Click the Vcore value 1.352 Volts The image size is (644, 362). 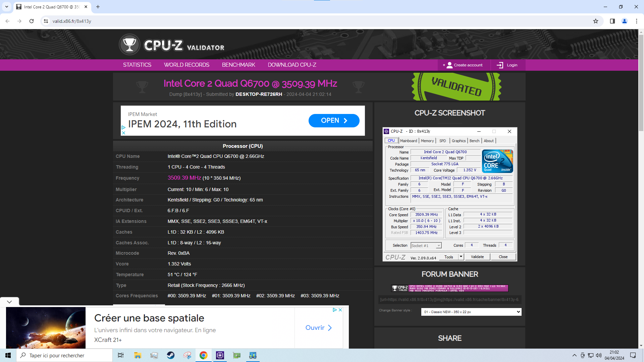(x=179, y=264)
